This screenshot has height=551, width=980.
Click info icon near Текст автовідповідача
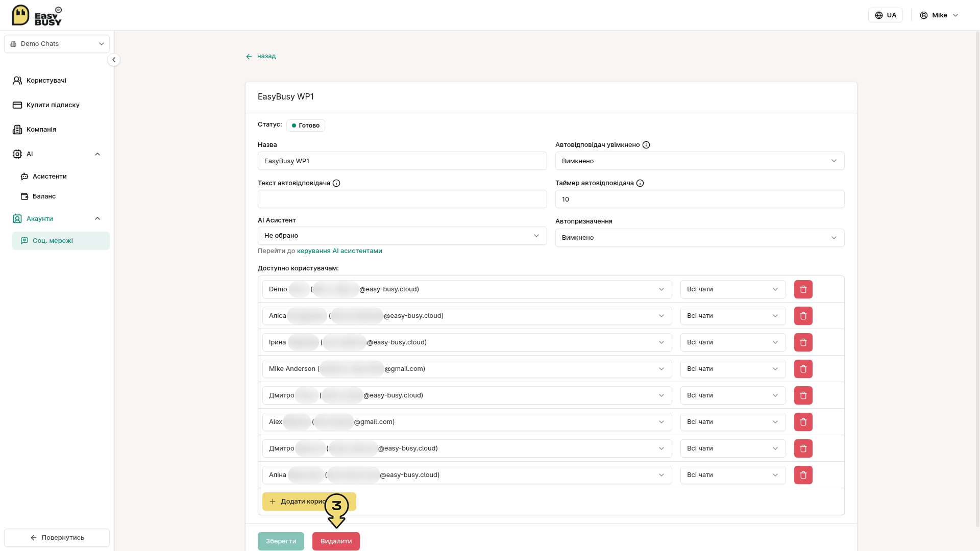tap(336, 183)
